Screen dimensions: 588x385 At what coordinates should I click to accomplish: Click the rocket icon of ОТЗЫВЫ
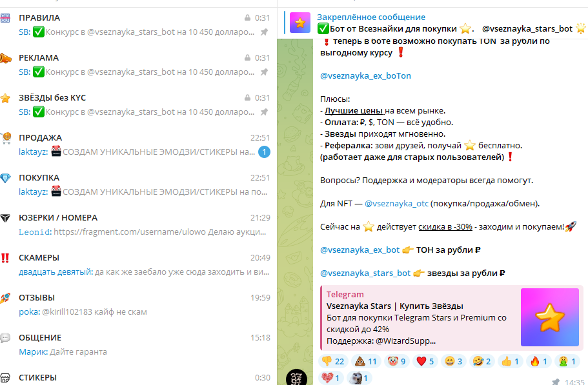(x=5, y=298)
